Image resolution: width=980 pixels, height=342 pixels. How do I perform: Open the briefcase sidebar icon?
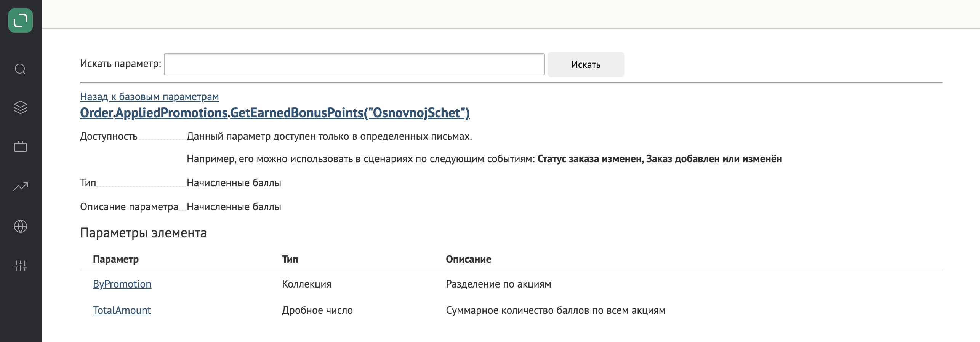21,146
